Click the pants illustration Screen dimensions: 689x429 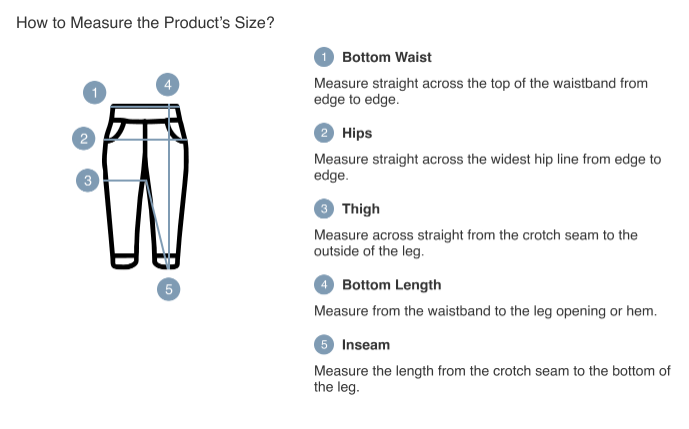pyautogui.click(x=145, y=186)
